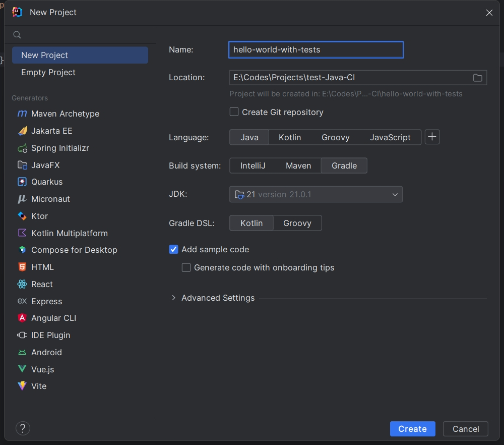Image resolution: width=504 pixels, height=445 pixels.
Task: Select the IDE Plugin label
Action: point(51,336)
